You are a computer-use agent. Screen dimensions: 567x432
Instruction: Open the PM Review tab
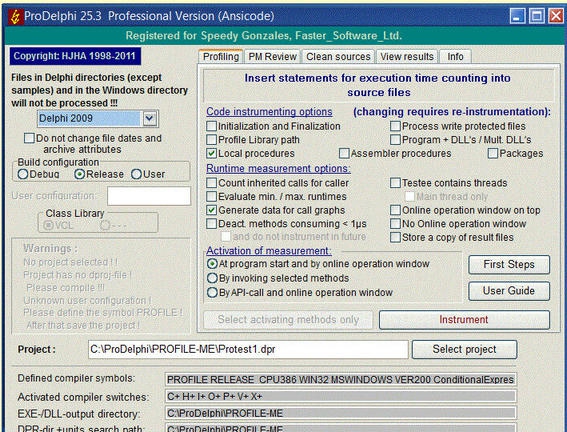tap(272, 57)
